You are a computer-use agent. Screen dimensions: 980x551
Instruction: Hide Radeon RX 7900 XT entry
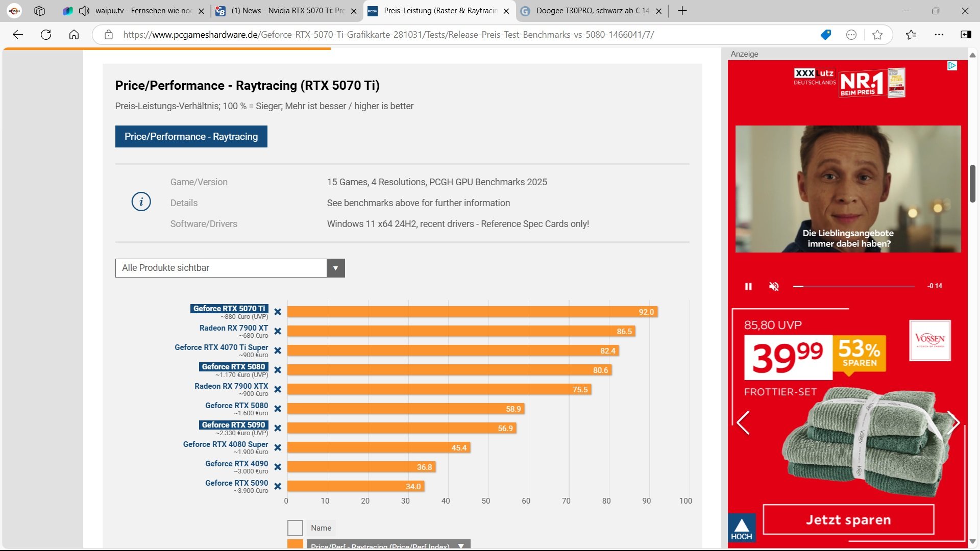(278, 331)
